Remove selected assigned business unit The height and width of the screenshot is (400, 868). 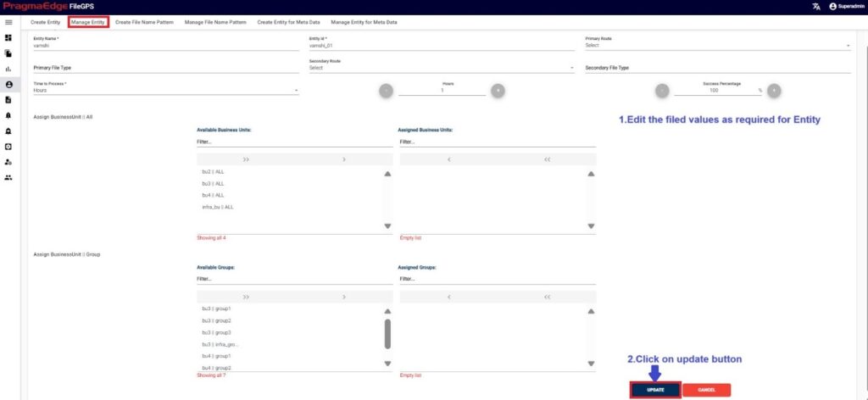[x=448, y=159]
